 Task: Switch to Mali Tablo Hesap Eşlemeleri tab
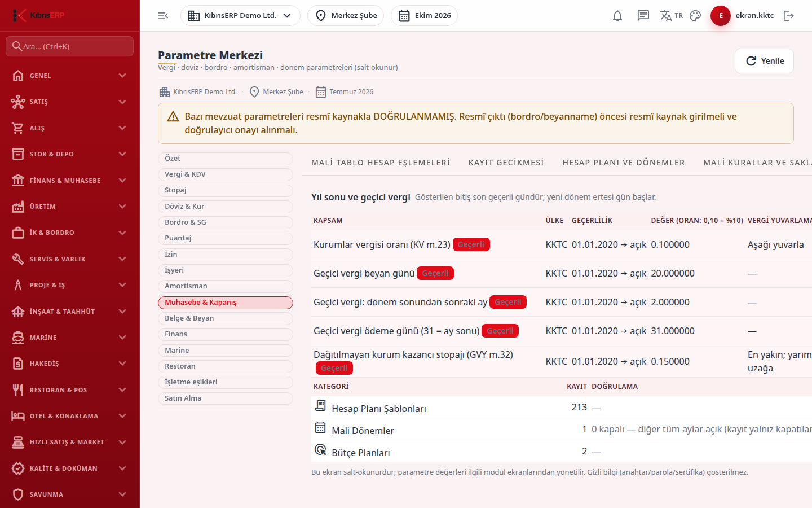(381, 163)
